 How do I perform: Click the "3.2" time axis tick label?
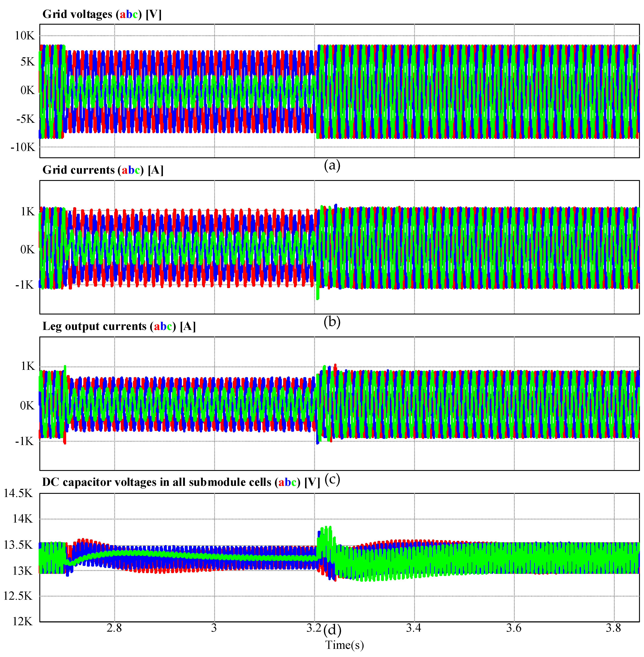coord(314,628)
